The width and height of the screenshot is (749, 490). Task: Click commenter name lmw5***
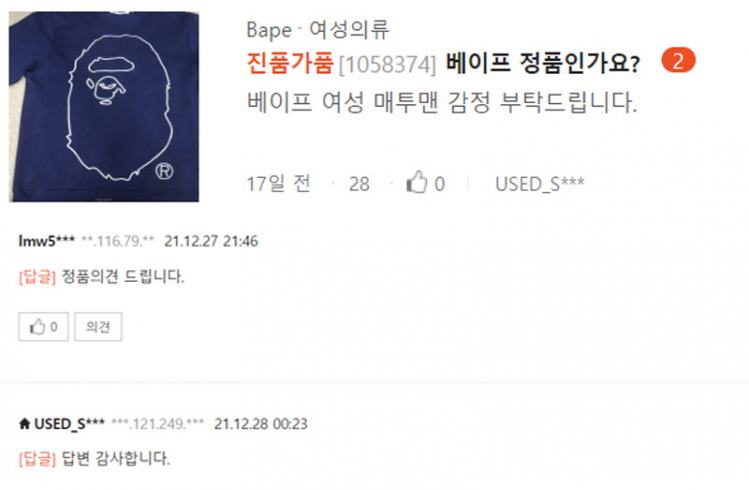click(46, 241)
